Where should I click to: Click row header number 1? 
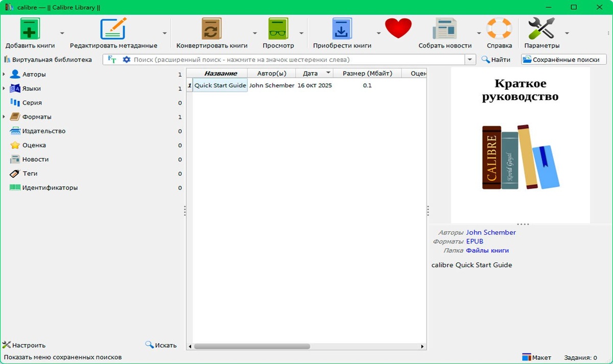click(x=190, y=86)
